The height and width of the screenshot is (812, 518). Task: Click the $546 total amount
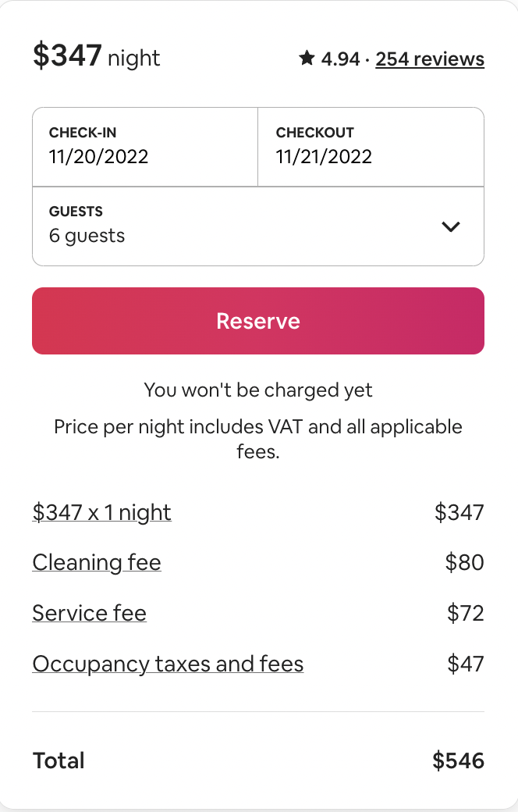[x=458, y=760]
